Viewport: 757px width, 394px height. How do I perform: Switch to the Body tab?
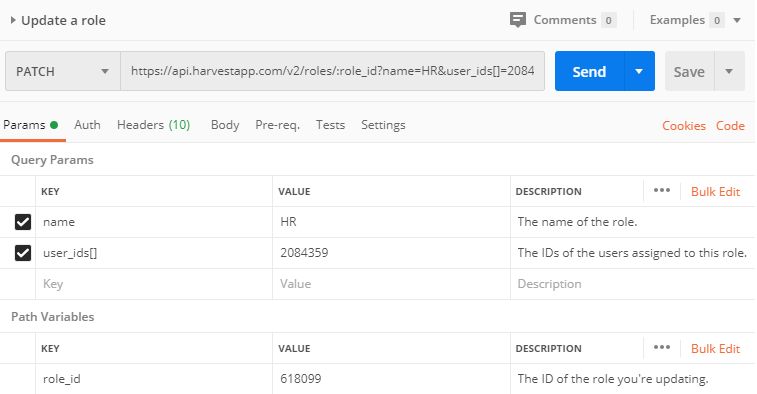225,125
